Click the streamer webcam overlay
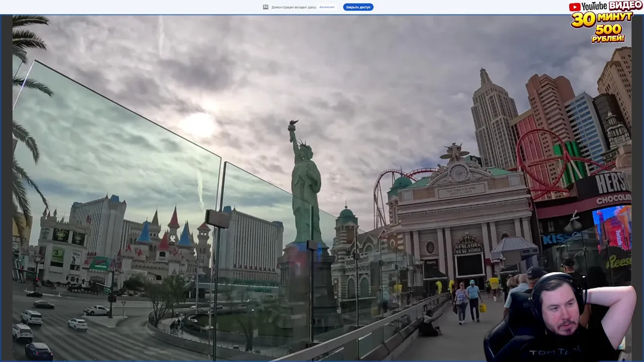Screen dimensions: 644x362 [559, 317]
